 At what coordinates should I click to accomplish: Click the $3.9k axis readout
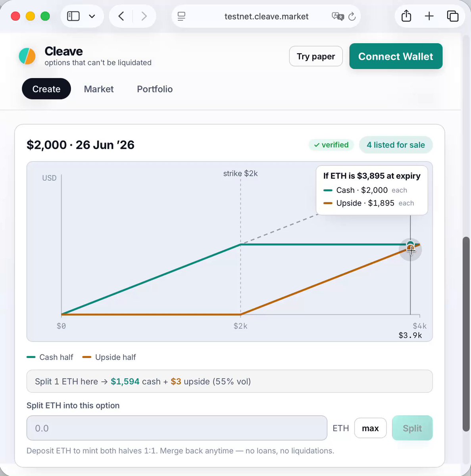[x=410, y=336]
